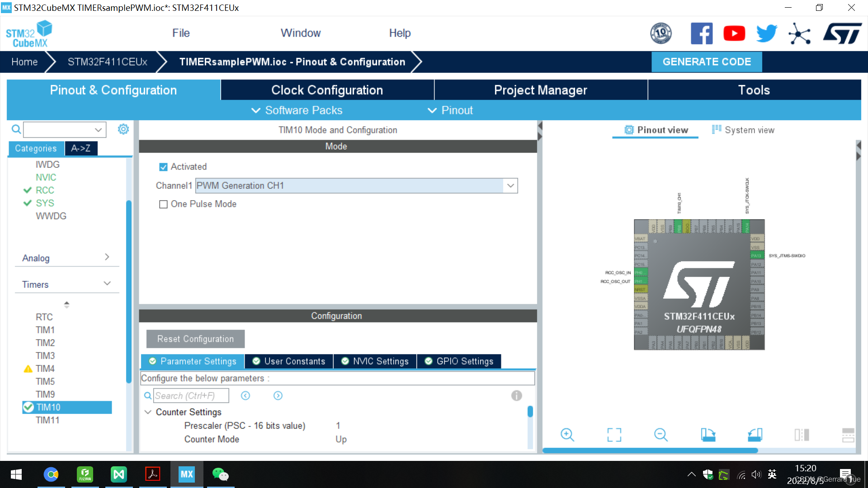The width and height of the screenshot is (868, 488).
Task: Fit the chip to the view
Action: (x=614, y=435)
